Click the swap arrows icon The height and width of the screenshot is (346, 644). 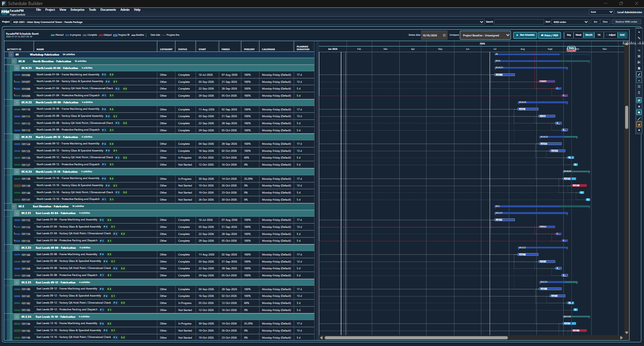(x=639, y=100)
